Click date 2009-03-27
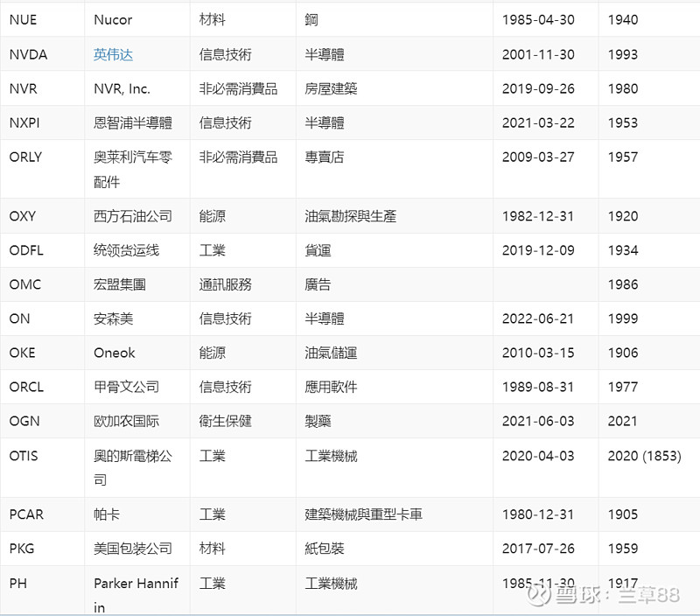The image size is (700, 616). 538,157
